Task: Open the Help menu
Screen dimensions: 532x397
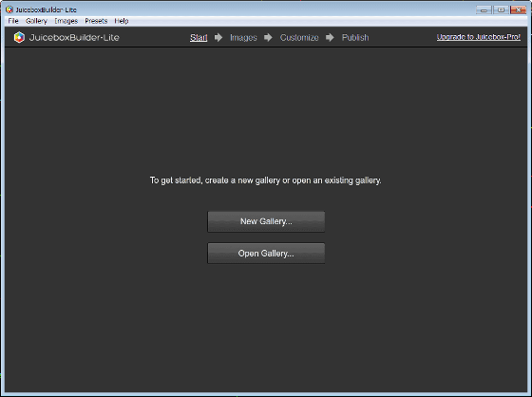Action: [122, 21]
